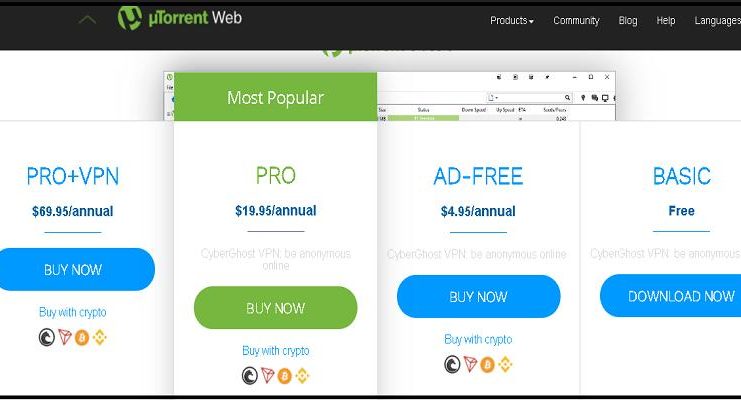
Task: Click the Bitcoin icon under the AD-FREE plan
Action: click(x=487, y=365)
